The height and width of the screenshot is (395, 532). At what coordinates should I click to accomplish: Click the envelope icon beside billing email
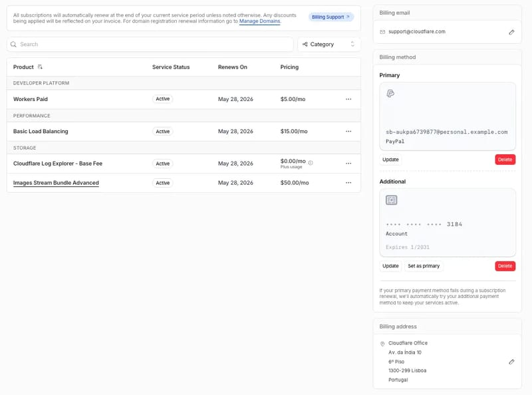coord(382,32)
